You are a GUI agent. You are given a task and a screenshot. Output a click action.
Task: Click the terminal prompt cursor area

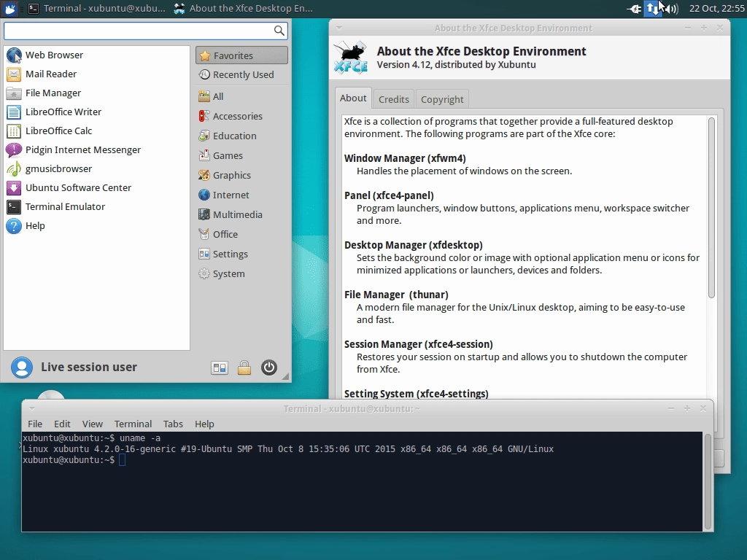click(x=122, y=460)
